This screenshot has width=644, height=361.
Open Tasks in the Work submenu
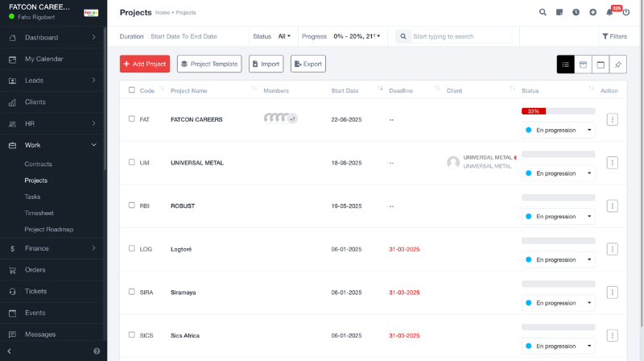coord(32,197)
